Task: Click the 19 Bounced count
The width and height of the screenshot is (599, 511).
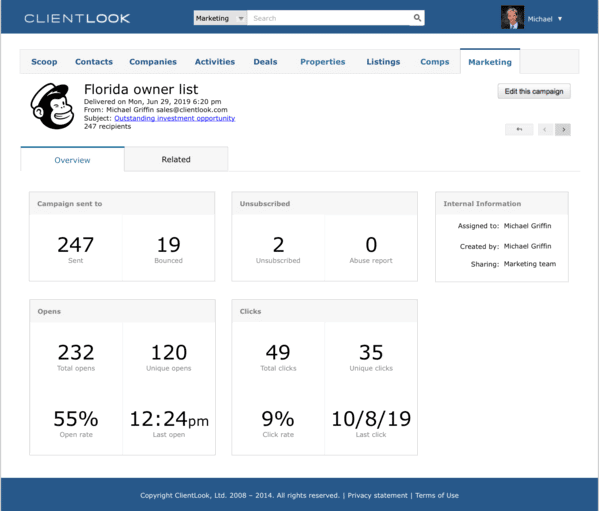Action: click(x=168, y=245)
